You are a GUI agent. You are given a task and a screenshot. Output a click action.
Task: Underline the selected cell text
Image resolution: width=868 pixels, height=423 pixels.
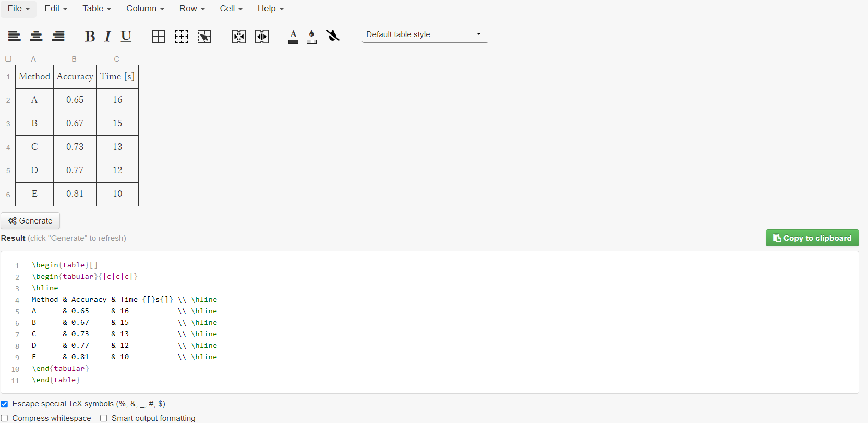click(x=126, y=36)
